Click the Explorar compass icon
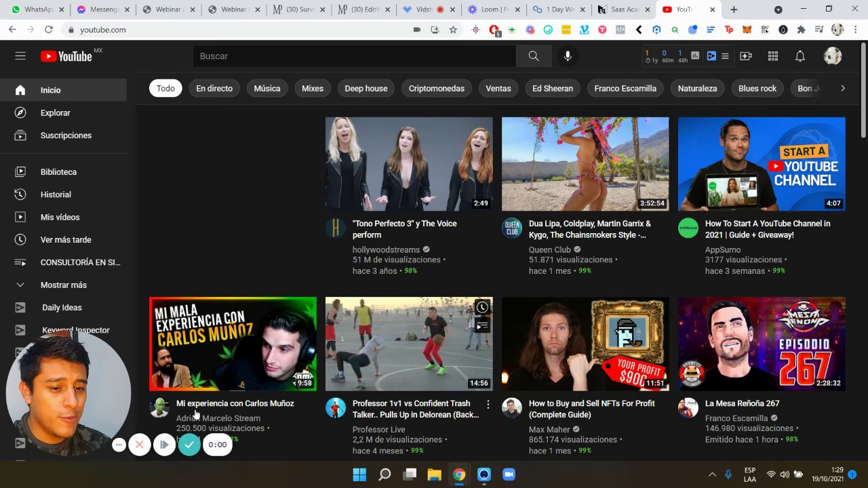This screenshot has height=488, width=868. 20,113
